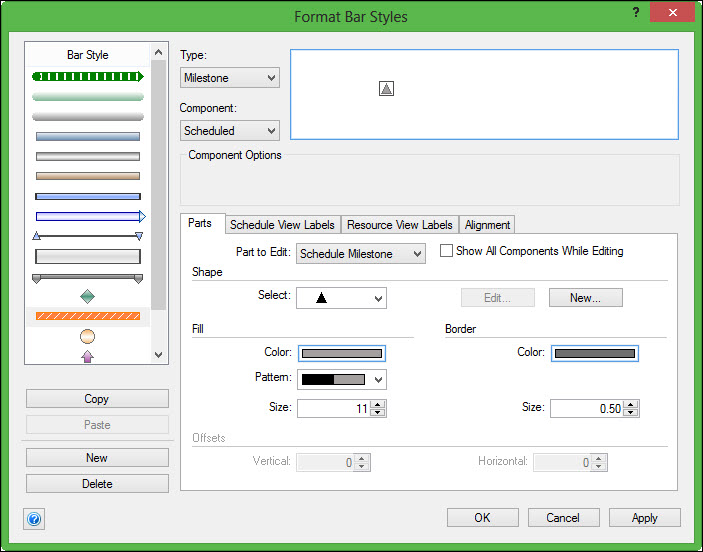Select the orange hatched bar style
The height and width of the screenshot is (552, 703).
[88, 316]
